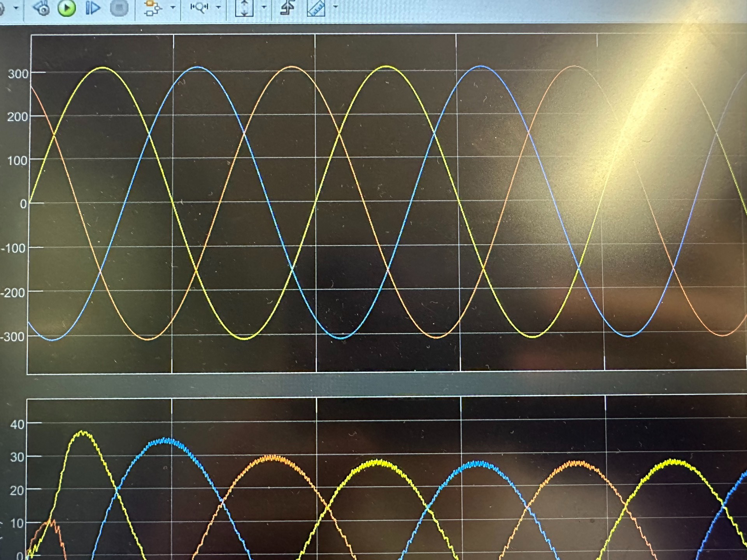The width and height of the screenshot is (747, 560).
Task: Click the Step Back options icon
Action: [x=41, y=8]
